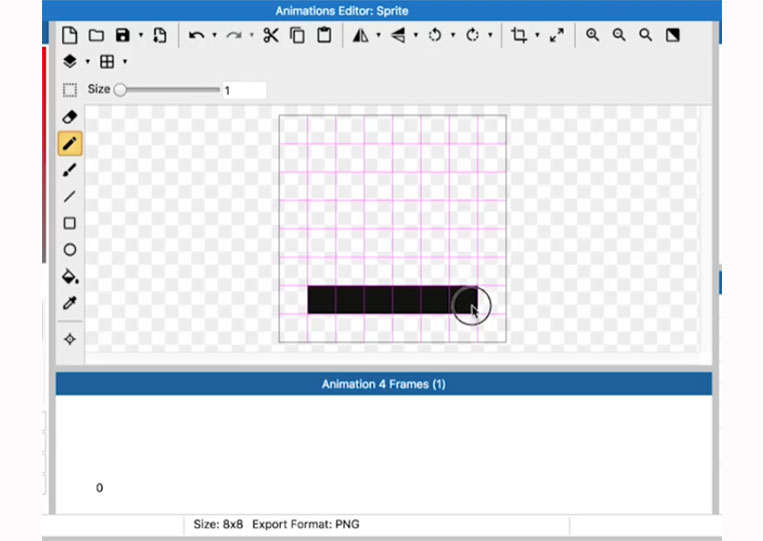Click the Open folder icon

pos(96,35)
